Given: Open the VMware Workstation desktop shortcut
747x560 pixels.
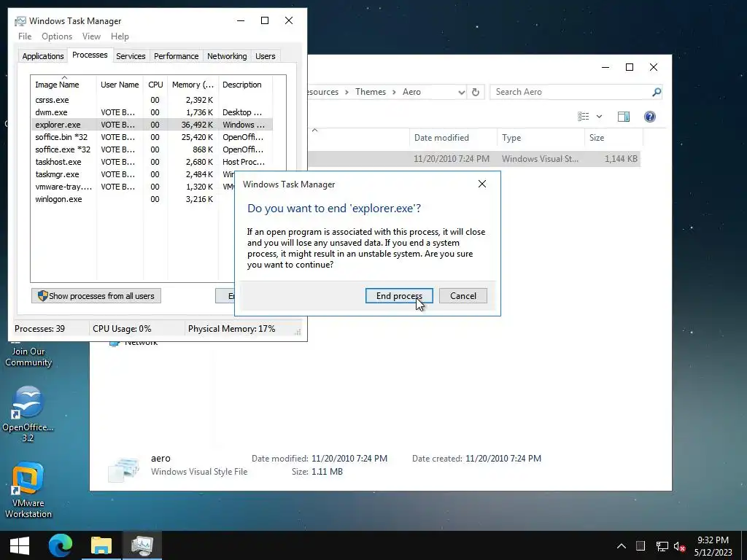Looking at the screenshot, I should click(x=28, y=489).
